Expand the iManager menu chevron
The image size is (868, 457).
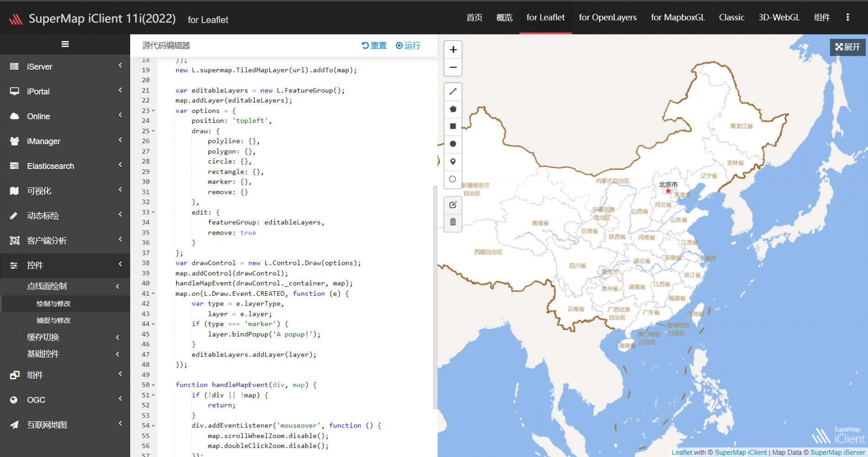pos(120,140)
